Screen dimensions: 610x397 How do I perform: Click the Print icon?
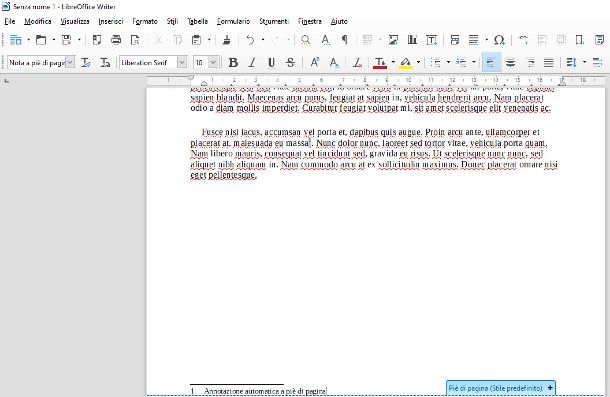click(x=116, y=40)
